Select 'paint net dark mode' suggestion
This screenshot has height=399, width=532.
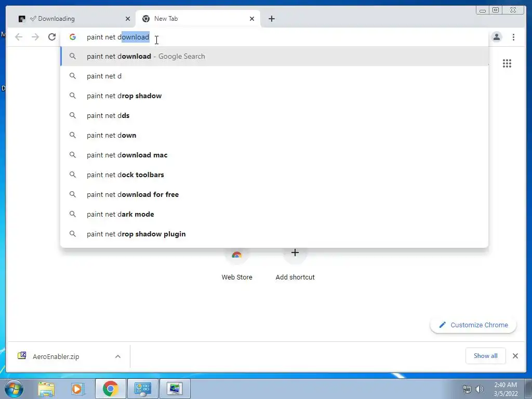(x=274, y=214)
